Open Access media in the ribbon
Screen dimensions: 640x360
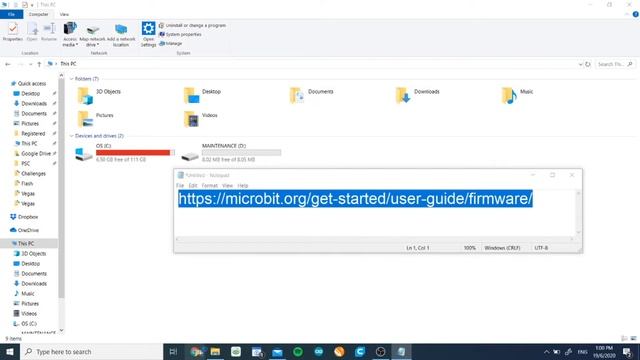[70, 29]
